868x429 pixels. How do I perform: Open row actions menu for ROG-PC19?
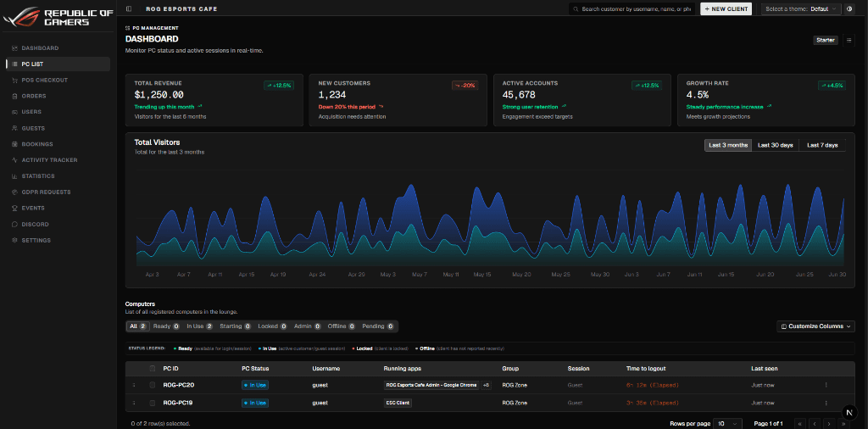click(x=826, y=403)
